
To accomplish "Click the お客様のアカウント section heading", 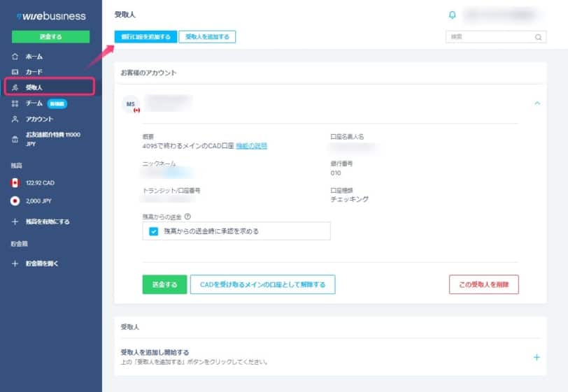I will 148,73.
